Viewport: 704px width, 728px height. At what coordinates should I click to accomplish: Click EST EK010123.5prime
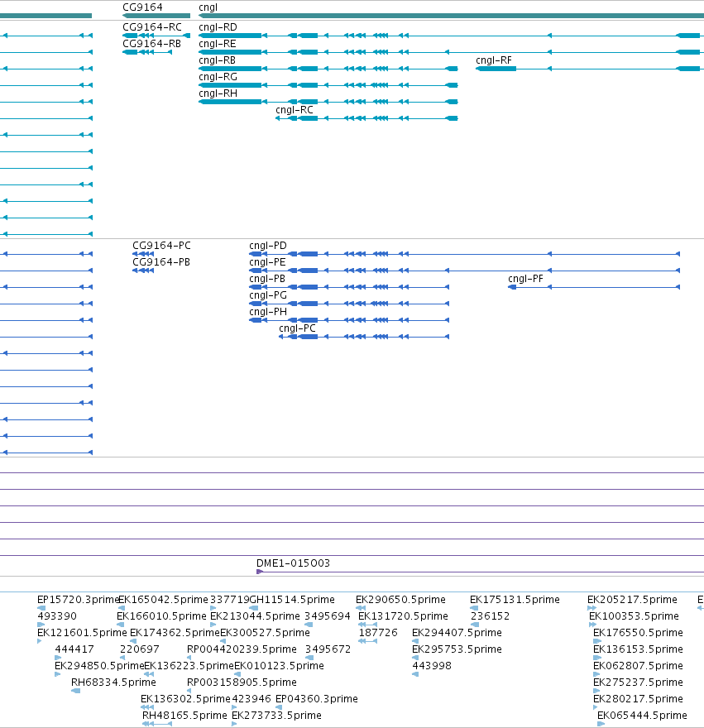(279, 666)
